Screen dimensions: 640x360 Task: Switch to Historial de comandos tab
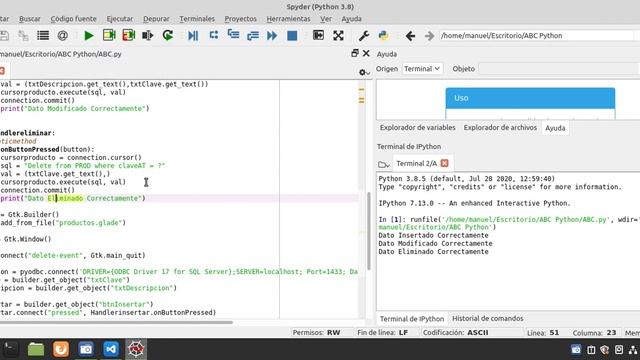pyautogui.click(x=488, y=318)
